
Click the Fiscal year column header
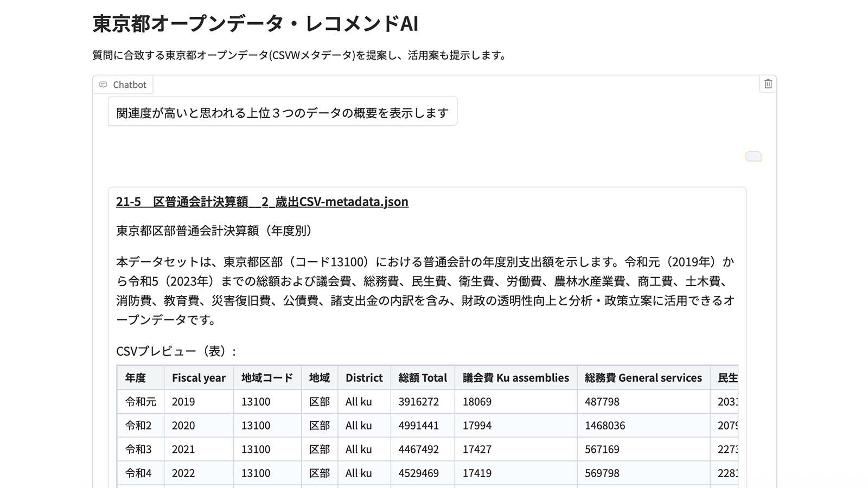(199, 378)
